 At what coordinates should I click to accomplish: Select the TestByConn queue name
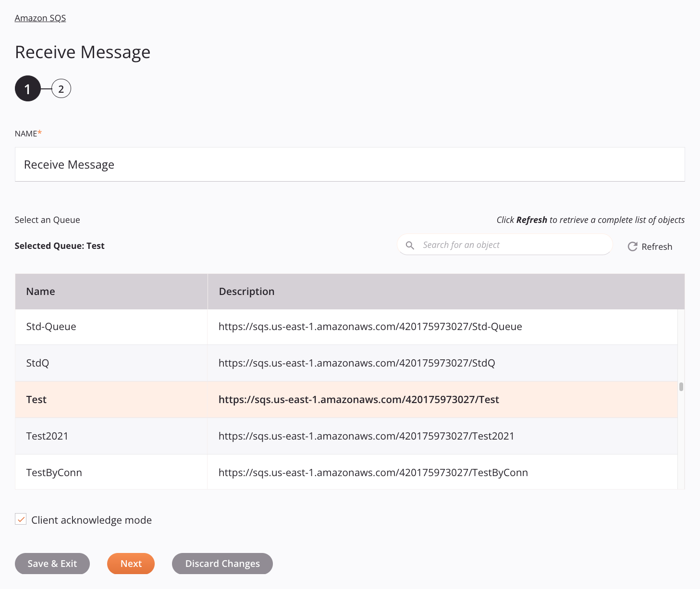point(54,473)
